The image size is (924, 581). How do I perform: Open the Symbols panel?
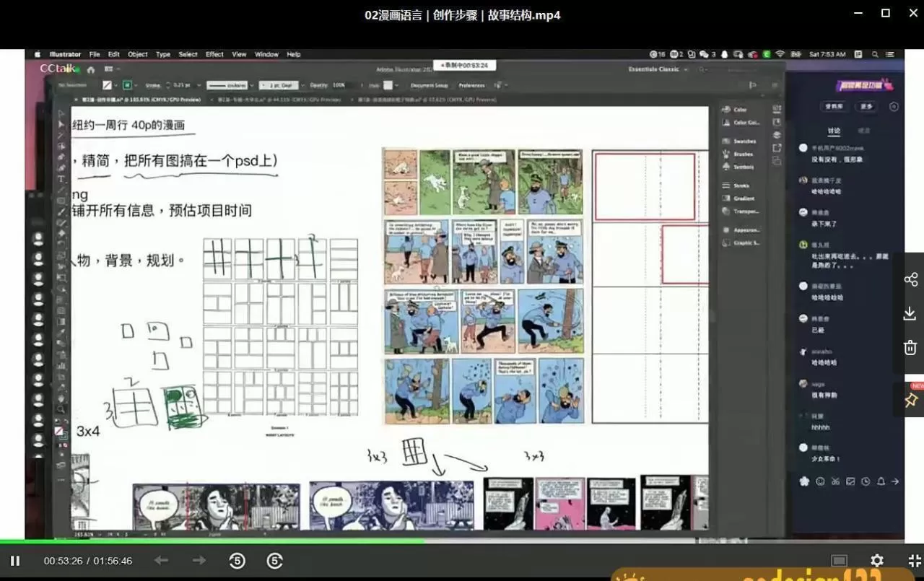point(742,166)
